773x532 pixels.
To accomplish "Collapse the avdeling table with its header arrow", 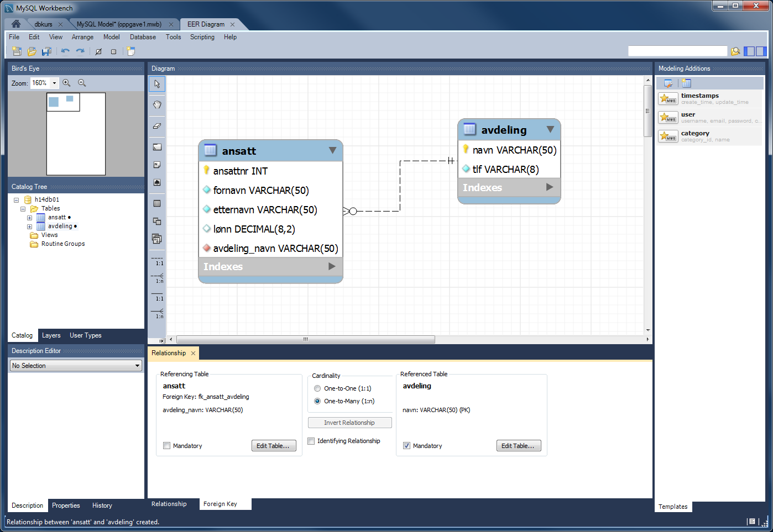I will pyautogui.click(x=550, y=129).
